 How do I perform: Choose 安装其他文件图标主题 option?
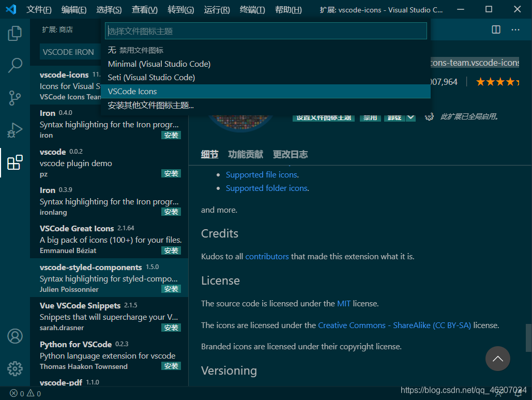pos(266,105)
